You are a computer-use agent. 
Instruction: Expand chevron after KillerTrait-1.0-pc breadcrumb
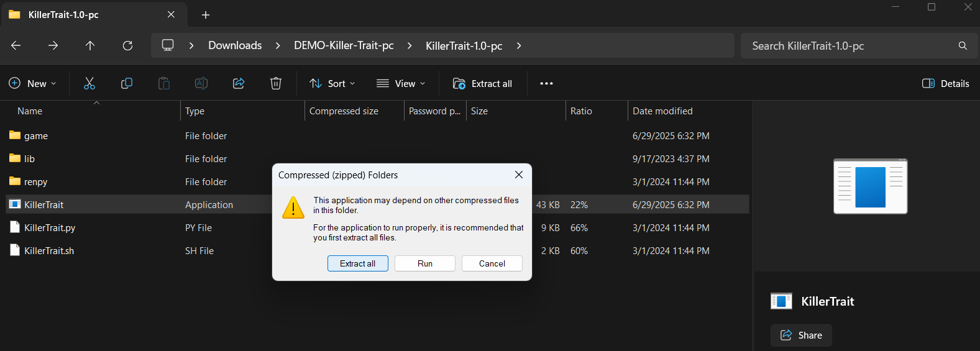(x=519, y=45)
